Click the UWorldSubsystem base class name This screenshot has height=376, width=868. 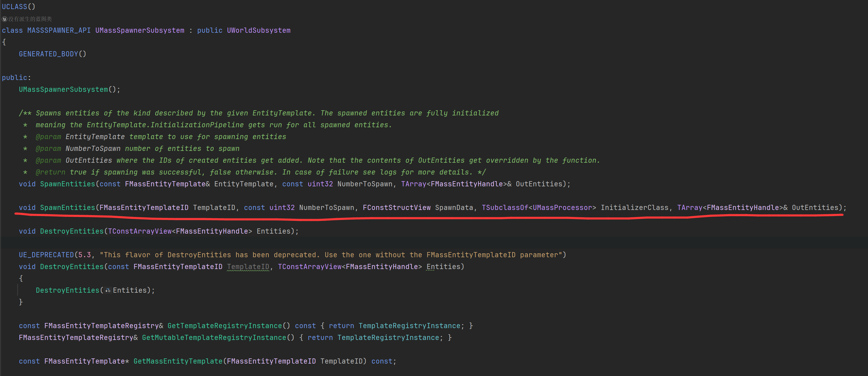click(258, 30)
